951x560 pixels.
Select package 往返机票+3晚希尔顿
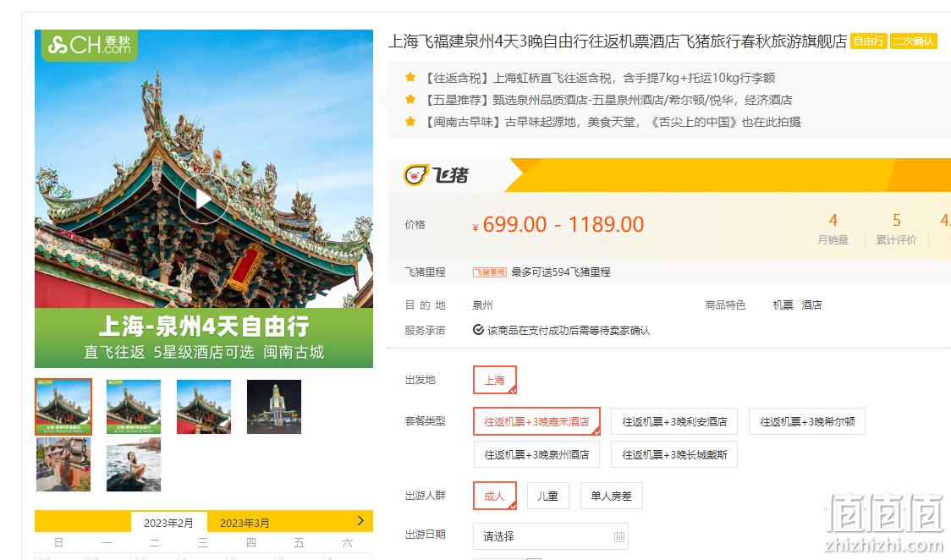(x=807, y=421)
